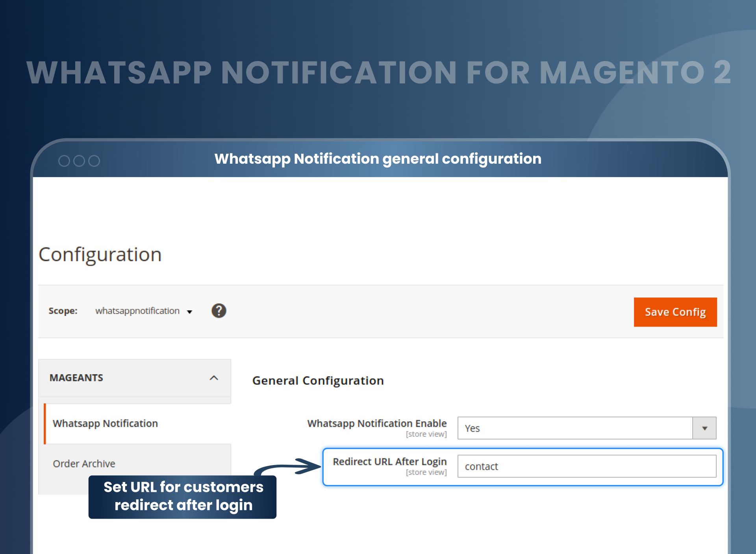Image resolution: width=756 pixels, height=554 pixels.
Task: Click the Redirect URL After Login label
Action: point(389,462)
